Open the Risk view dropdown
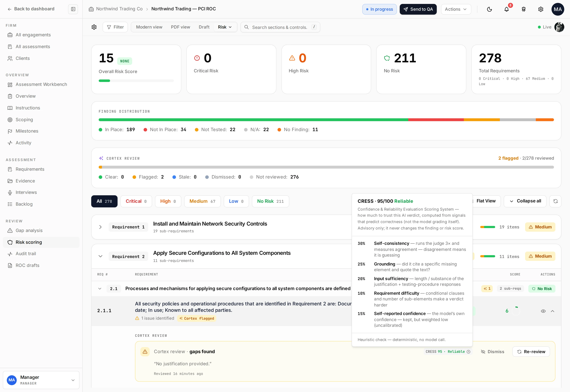This screenshot has width=570, height=392. tap(225, 27)
